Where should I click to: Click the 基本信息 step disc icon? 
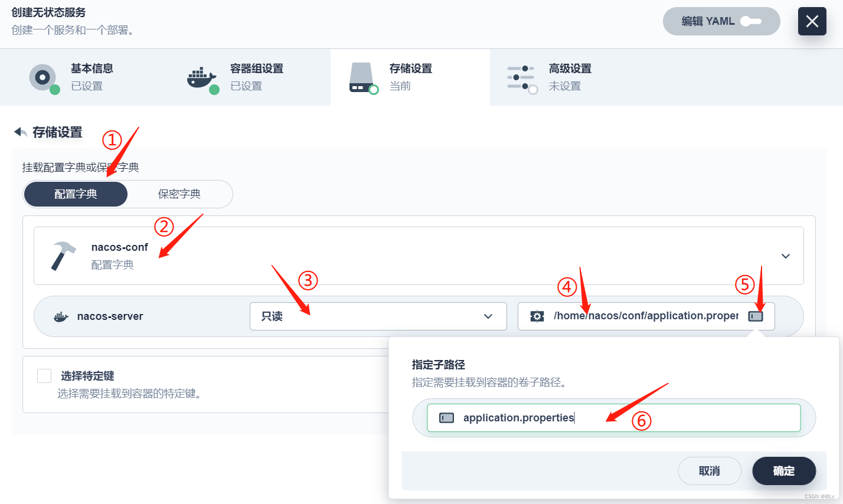click(44, 78)
